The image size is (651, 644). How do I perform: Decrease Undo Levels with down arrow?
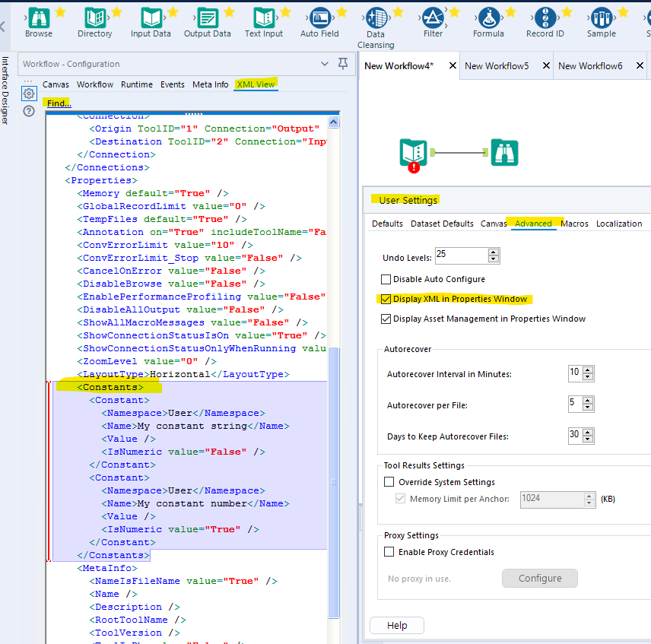pos(494,259)
